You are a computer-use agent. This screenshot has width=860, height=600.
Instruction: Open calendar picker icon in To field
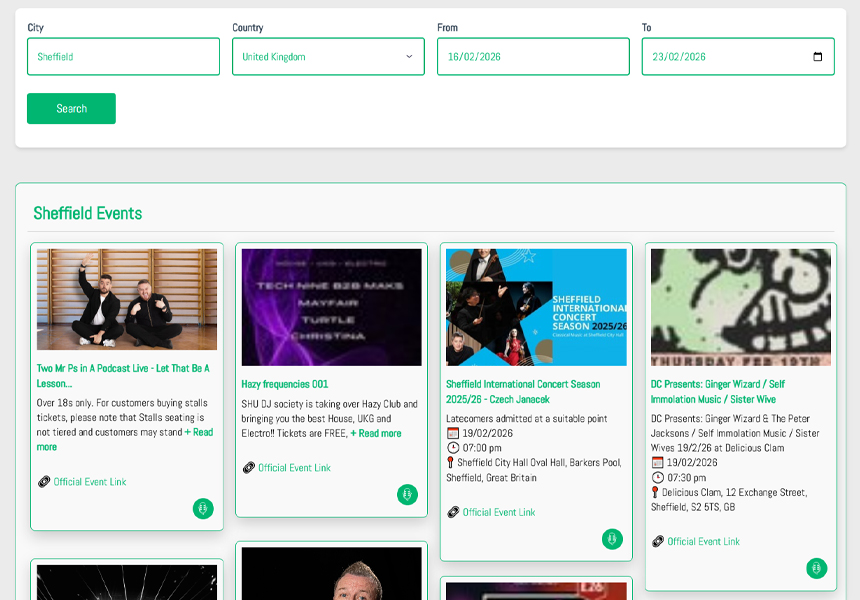pyautogui.click(x=818, y=57)
